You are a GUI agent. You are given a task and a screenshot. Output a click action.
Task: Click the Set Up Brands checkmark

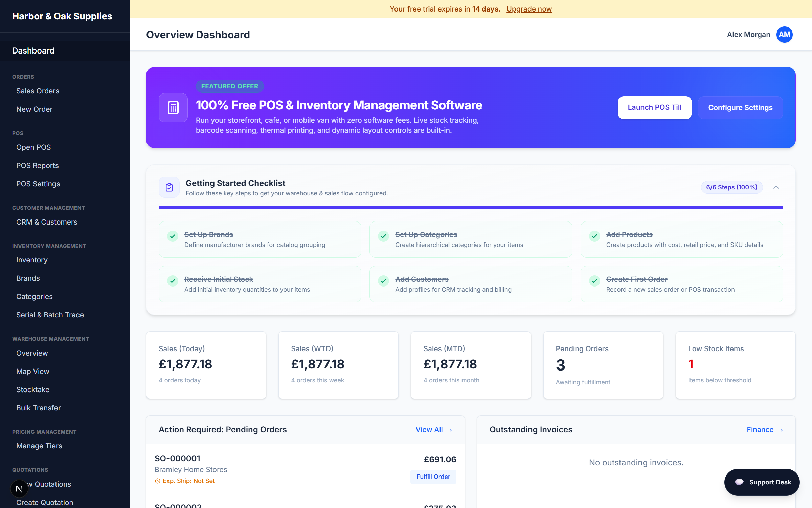pyautogui.click(x=173, y=236)
